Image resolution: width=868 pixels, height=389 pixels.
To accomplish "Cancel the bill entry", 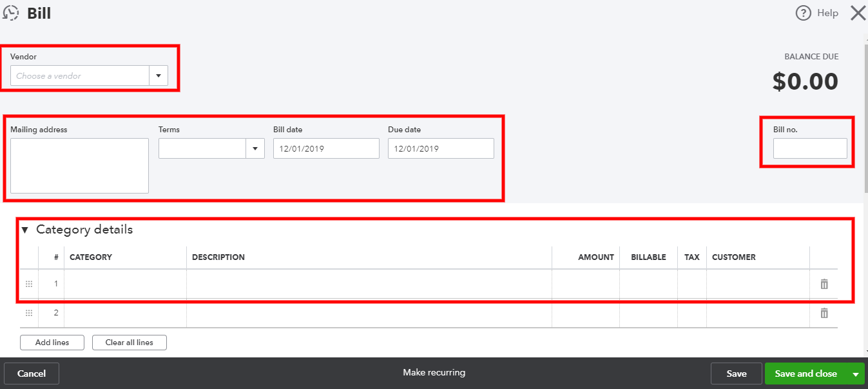I will (31, 373).
